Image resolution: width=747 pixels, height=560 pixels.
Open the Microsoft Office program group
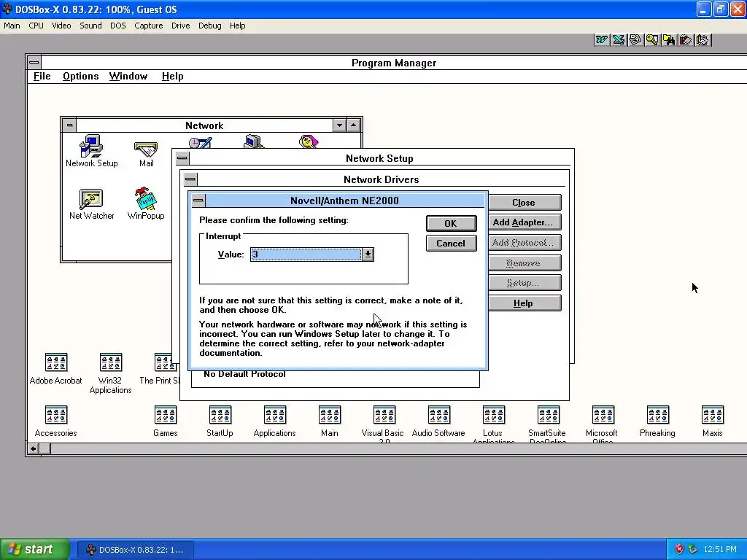(602, 424)
